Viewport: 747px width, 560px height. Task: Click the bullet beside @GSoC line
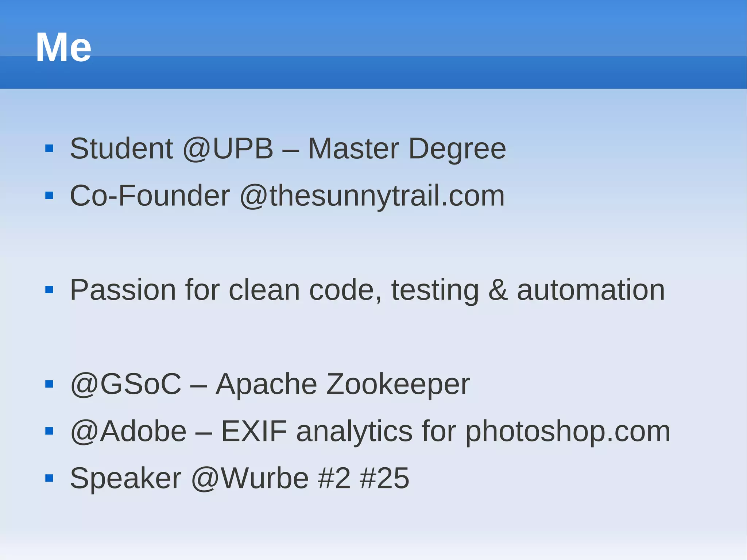tap(49, 384)
